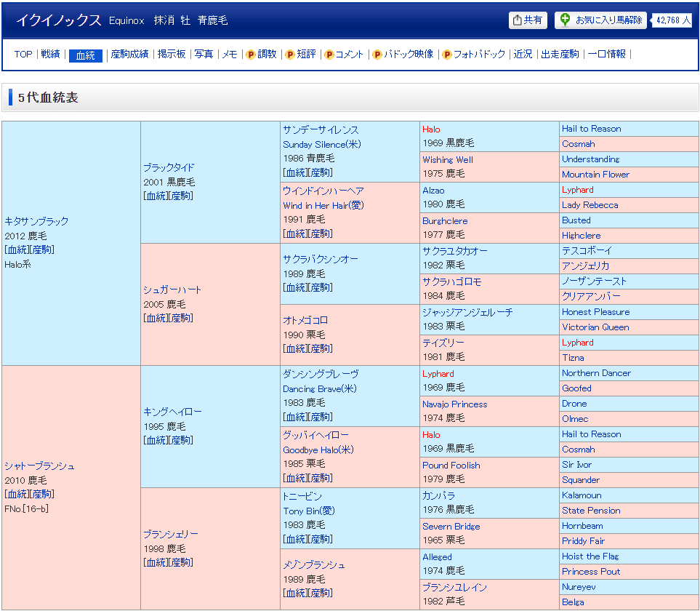
Task: Open キタサンブラック horse page link
Action: coord(36,221)
